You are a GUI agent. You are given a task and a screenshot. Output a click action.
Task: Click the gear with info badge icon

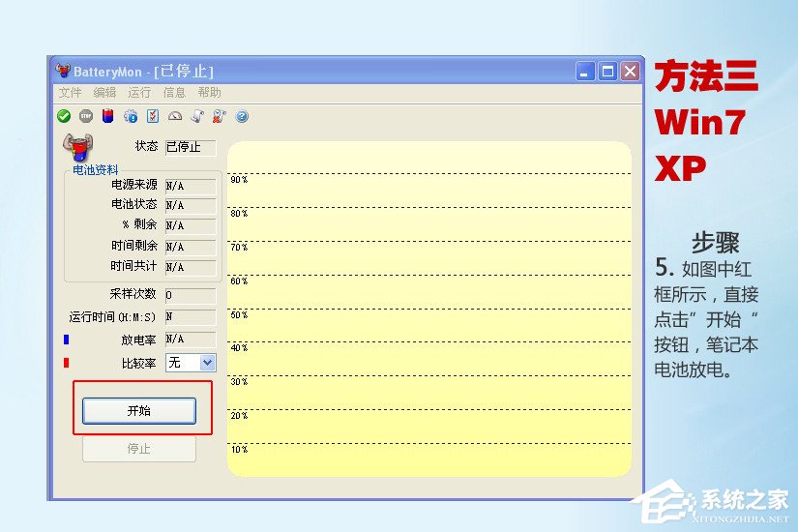(131, 117)
